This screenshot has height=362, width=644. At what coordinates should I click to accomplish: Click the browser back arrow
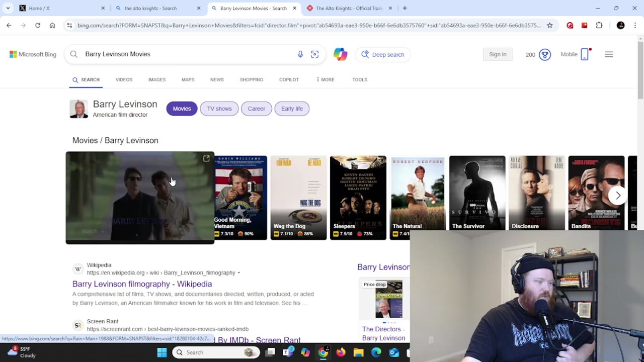[x=9, y=25]
